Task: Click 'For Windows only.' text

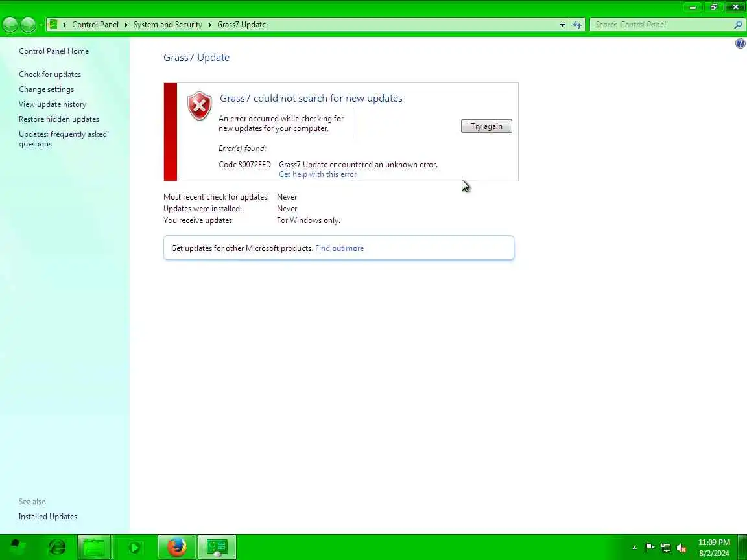Action: point(308,220)
